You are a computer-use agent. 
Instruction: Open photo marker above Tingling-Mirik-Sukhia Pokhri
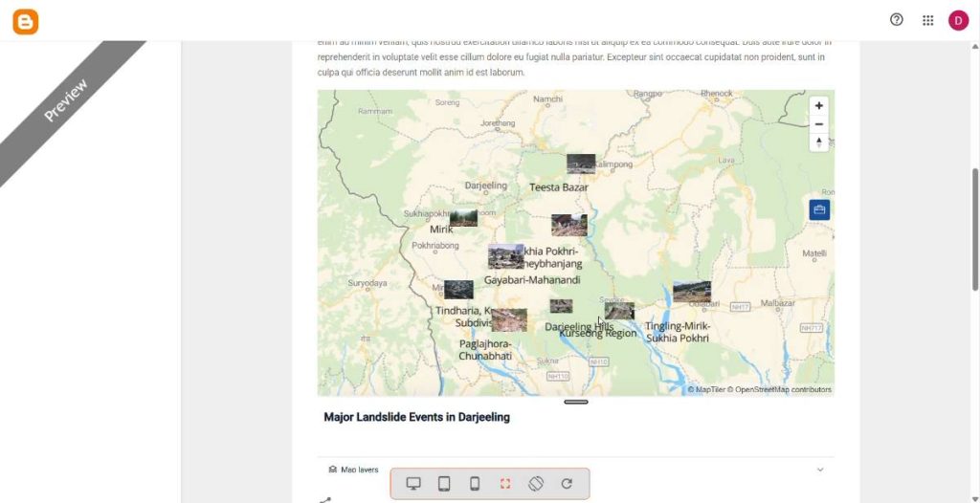pos(692,292)
